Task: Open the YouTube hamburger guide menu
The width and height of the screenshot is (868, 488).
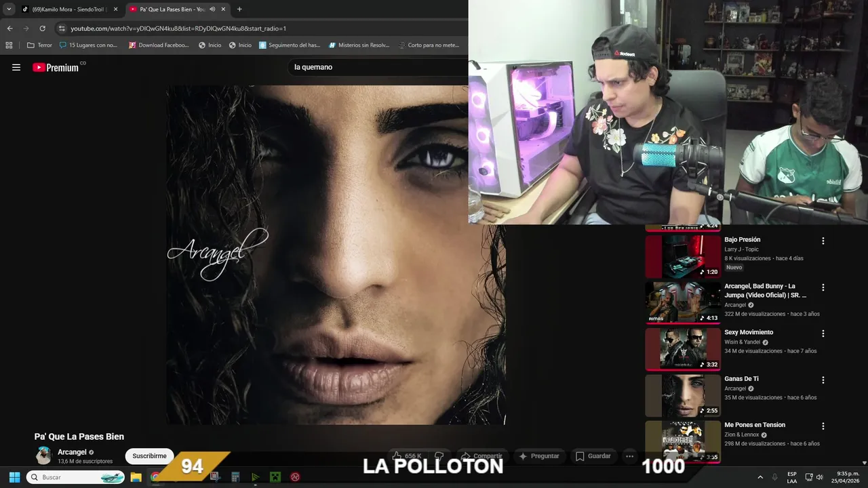Action: tap(16, 67)
